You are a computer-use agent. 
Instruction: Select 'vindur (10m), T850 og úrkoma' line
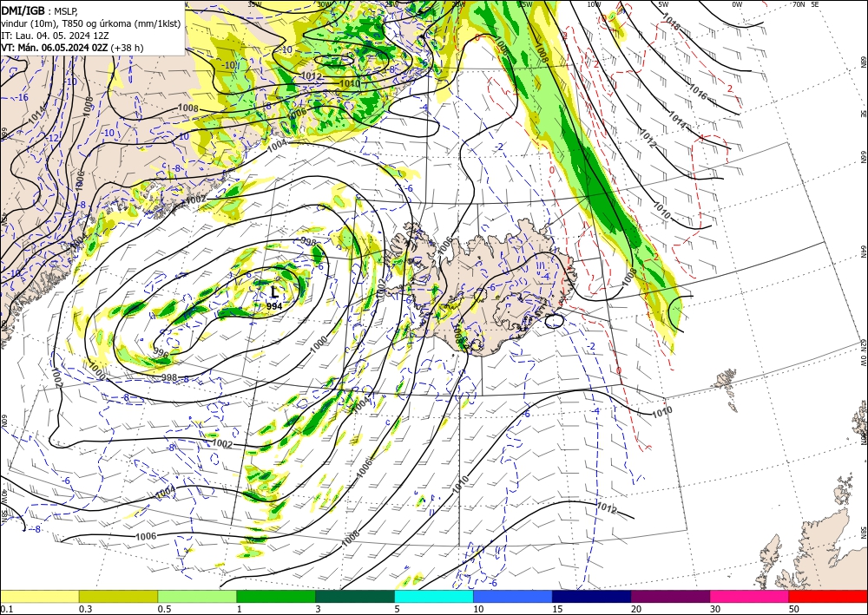pos(90,23)
